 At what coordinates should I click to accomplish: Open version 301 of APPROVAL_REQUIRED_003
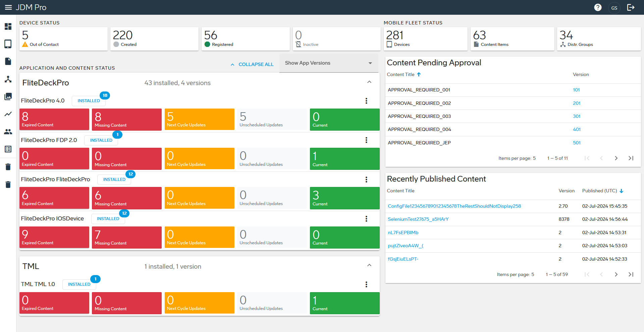[577, 116]
